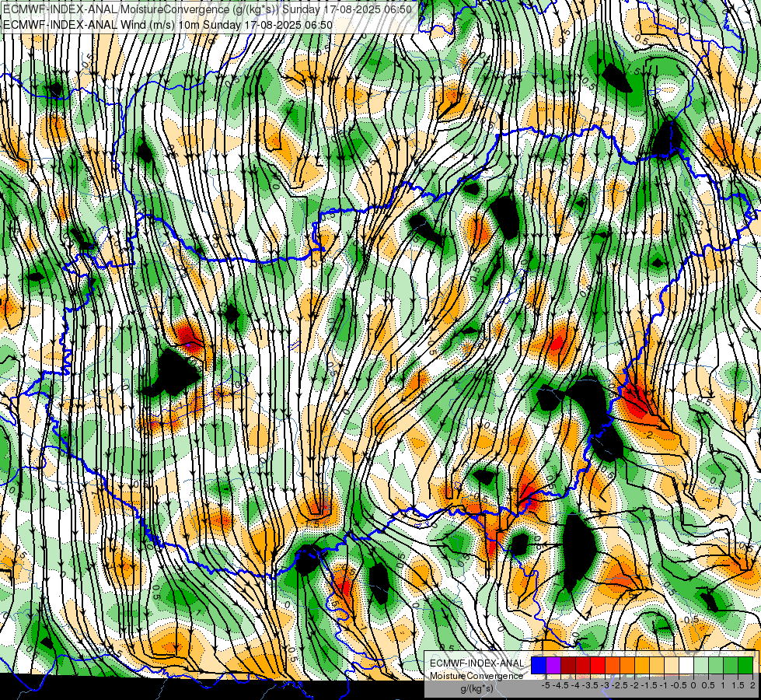Click the MoistureConvergence title line at top
This screenshot has height=700, width=761.
pyautogui.click(x=208, y=9)
